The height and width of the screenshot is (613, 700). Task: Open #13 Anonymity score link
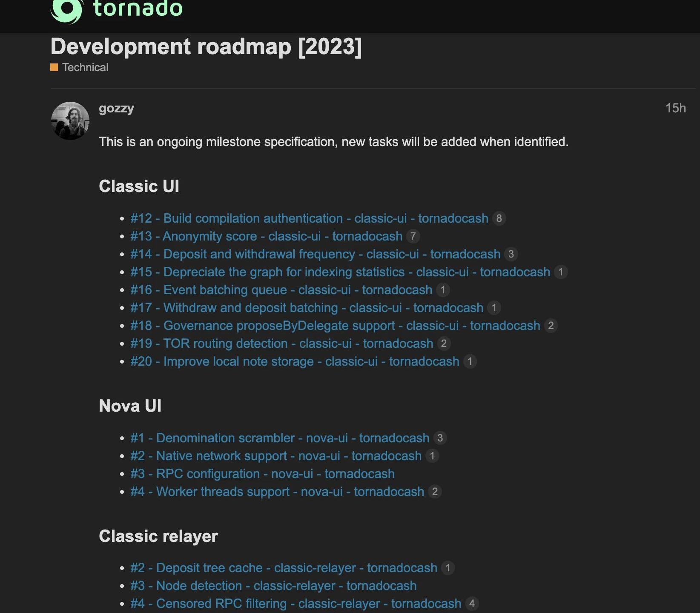click(266, 236)
